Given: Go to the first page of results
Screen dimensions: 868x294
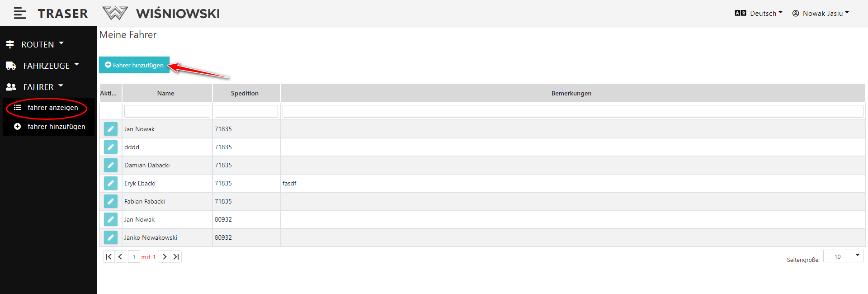Looking at the screenshot, I should pos(108,257).
